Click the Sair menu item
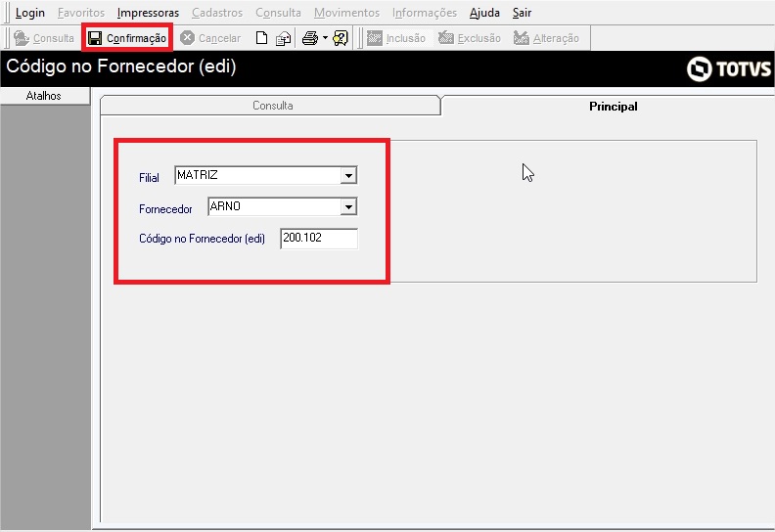The height and width of the screenshot is (532, 775). (522, 13)
